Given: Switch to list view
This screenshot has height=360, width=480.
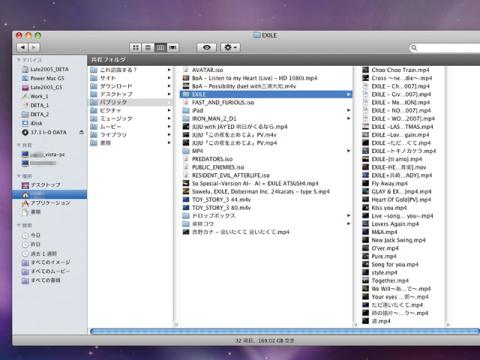Looking at the screenshot, I should pyautogui.click(x=148, y=48).
